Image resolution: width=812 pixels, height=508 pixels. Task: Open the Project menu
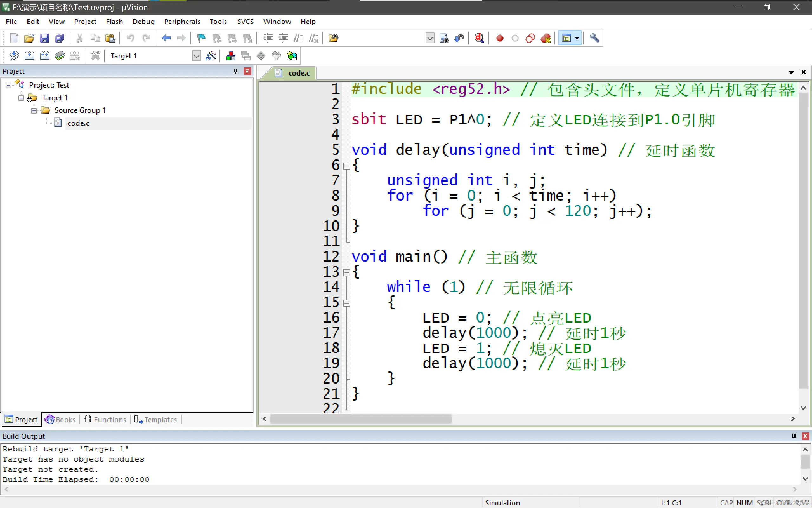point(85,22)
